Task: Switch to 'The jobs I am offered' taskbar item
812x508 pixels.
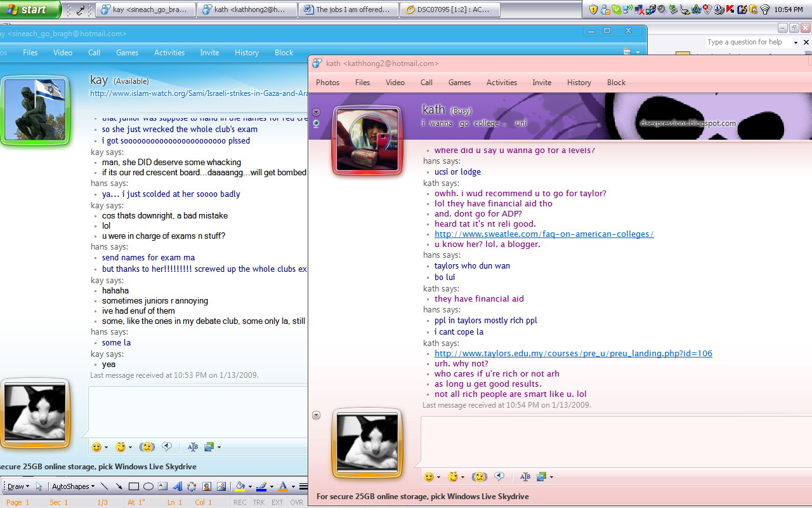Action: click(350, 10)
